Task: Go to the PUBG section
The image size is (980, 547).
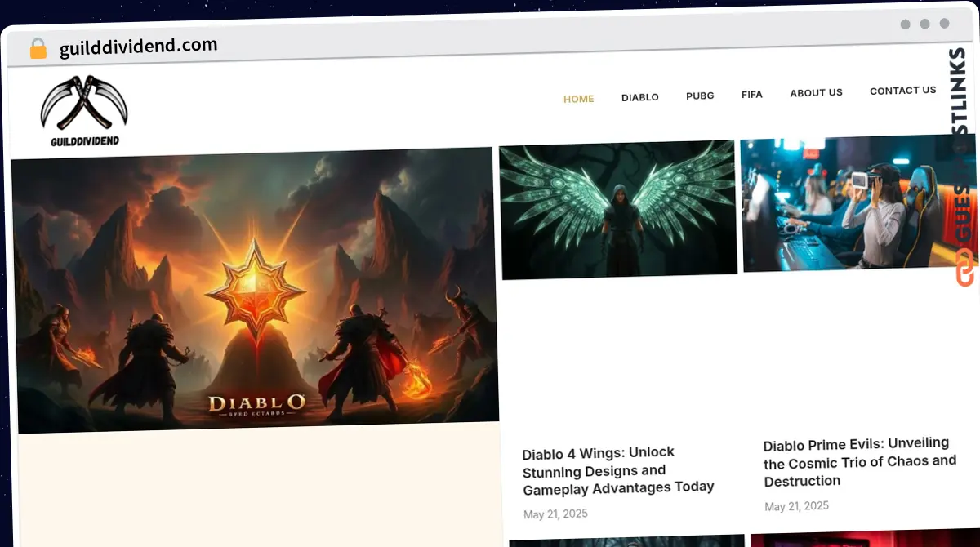Action: tap(700, 96)
